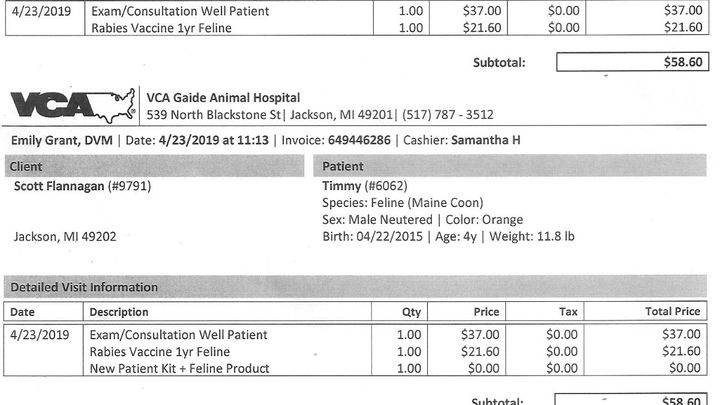
Task: Click the birth date 04/22/2015
Action: [389, 236]
